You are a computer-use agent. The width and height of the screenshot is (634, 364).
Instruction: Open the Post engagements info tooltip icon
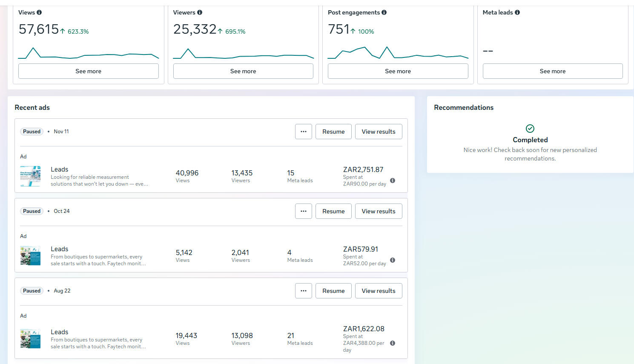[384, 13]
